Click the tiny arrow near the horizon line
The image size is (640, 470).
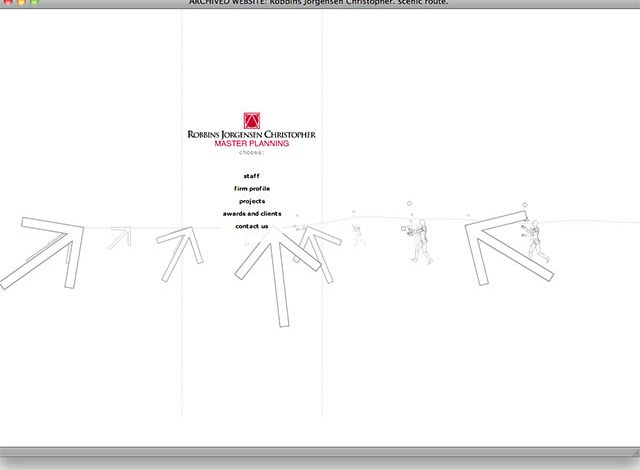pyautogui.click(x=121, y=237)
